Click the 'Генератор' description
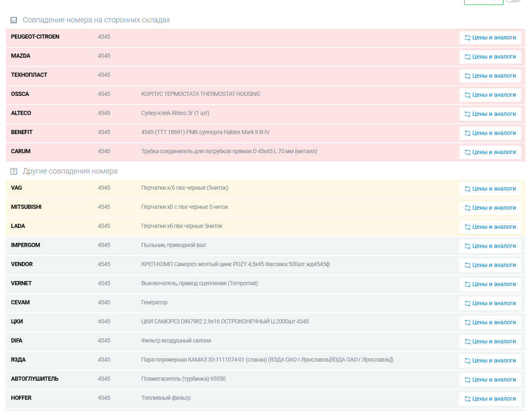This screenshot has height=411, width=532. pyautogui.click(x=155, y=303)
